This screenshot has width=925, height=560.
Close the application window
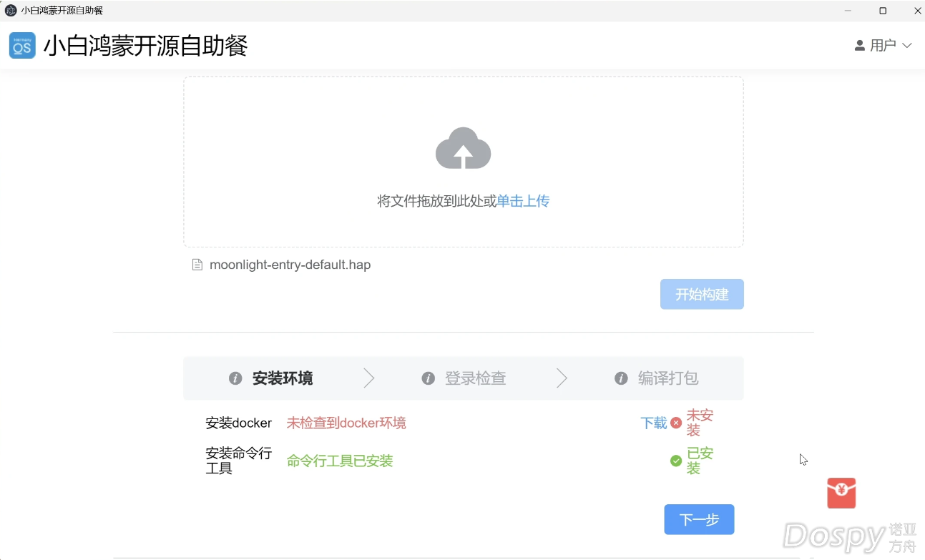[x=917, y=11]
